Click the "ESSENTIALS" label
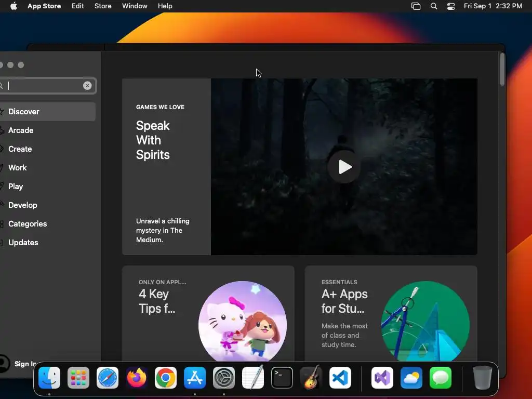532x399 pixels. click(x=339, y=282)
